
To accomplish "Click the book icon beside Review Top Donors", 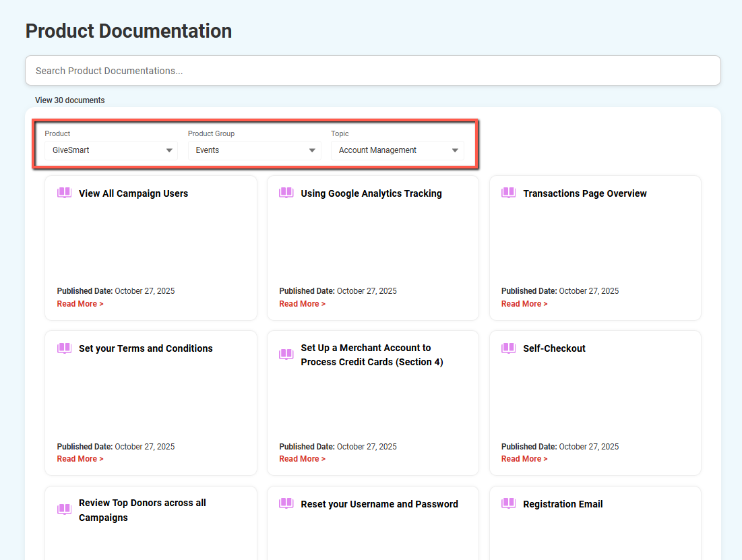I will 64,509.
